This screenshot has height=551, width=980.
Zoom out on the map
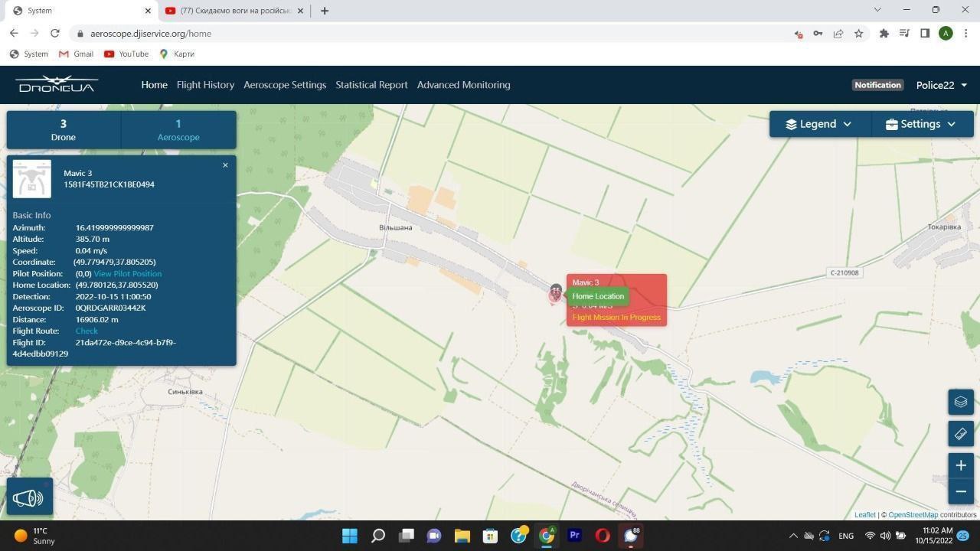coord(961,491)
